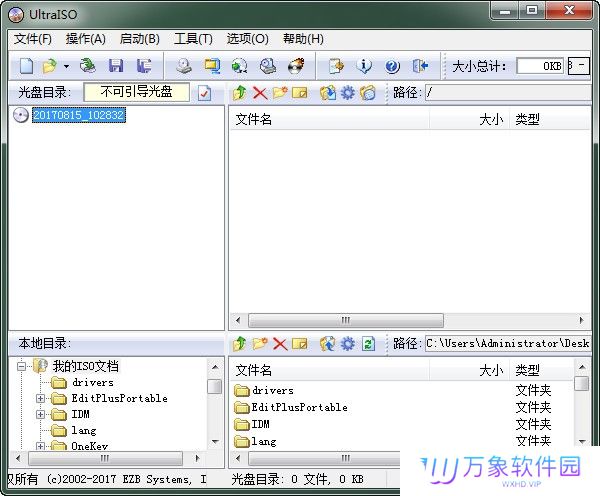
Task: Click the disc capacity bar next to size field
Action: [578, 66]
